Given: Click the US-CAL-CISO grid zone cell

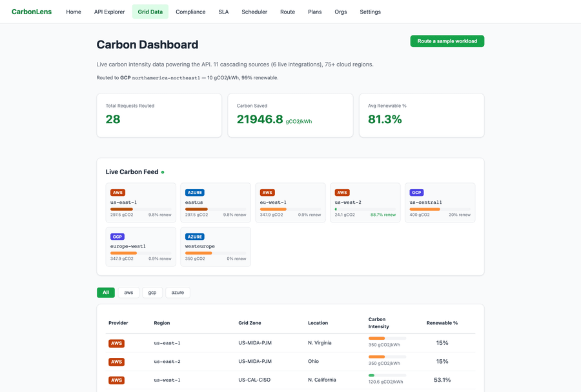Looking at the screenshot, I should (x=254, y=380).
